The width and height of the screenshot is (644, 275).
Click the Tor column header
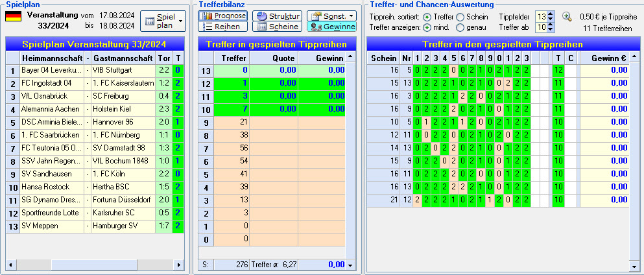click(164, 58)
